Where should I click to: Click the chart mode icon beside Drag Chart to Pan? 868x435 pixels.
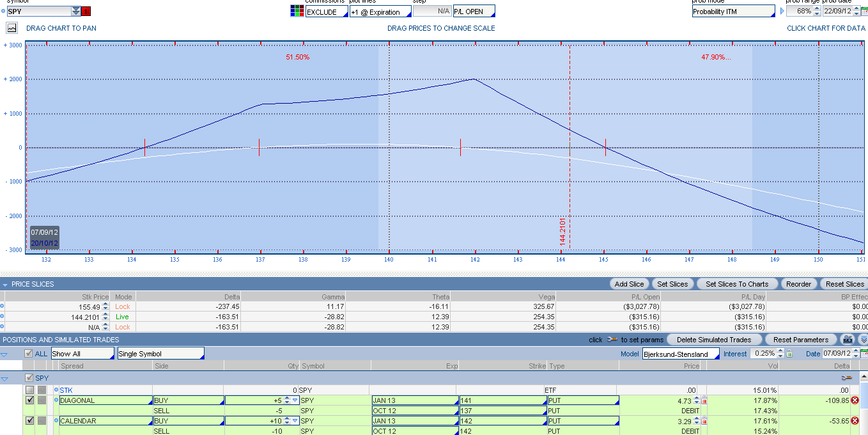tap(12, 28)
